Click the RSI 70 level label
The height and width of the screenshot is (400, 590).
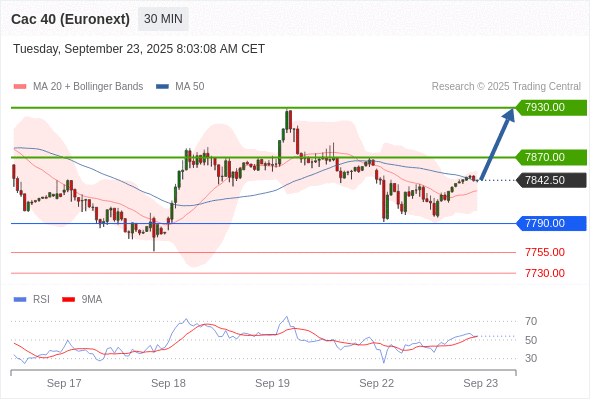[531, 322]
